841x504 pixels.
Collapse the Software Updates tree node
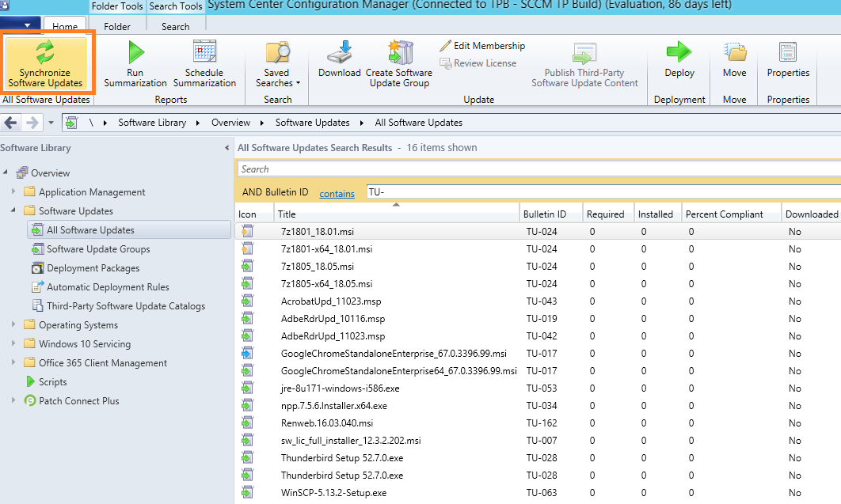[x=13, y=211]
